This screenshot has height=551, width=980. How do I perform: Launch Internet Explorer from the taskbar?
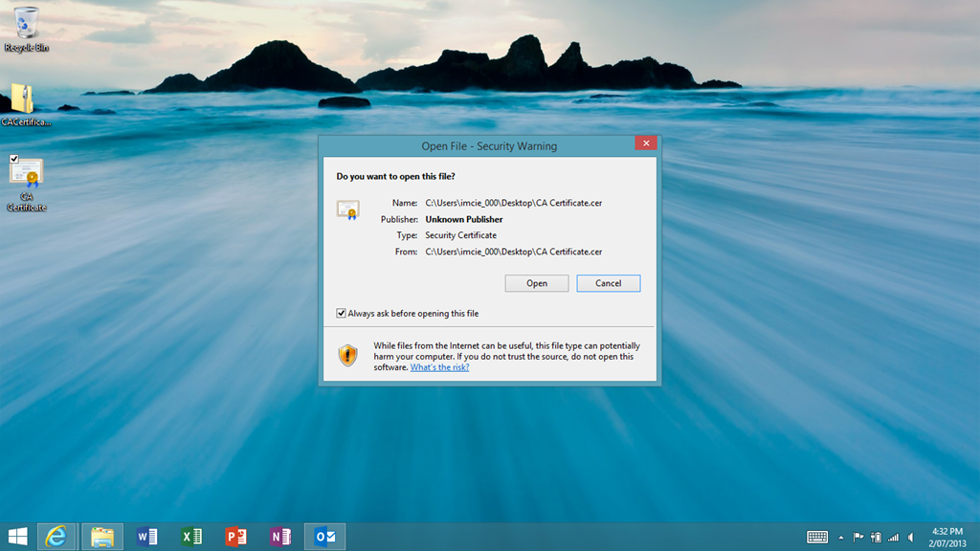pos(57,537)
